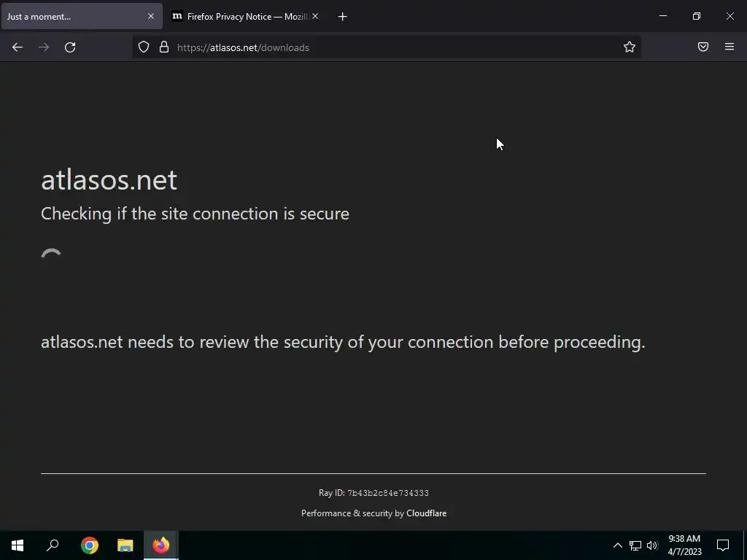Go back to previous page
The image size is (747, 560).
pos(18,47)
